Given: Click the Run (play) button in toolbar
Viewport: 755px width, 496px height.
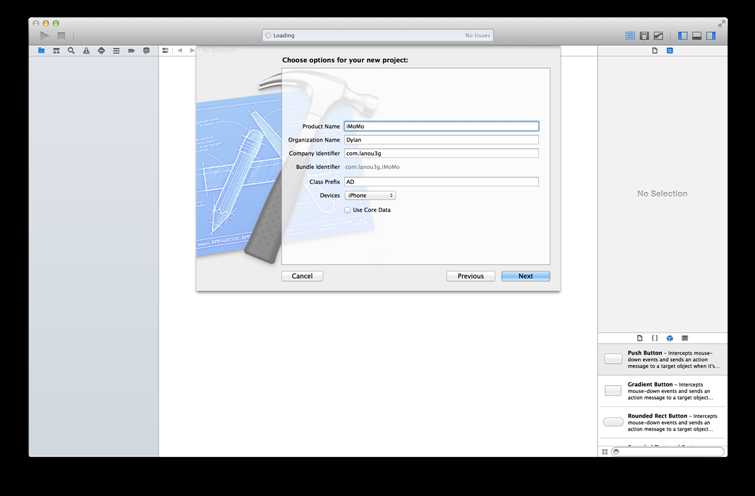Looking at the screenshot, I should tap(44, 36).
